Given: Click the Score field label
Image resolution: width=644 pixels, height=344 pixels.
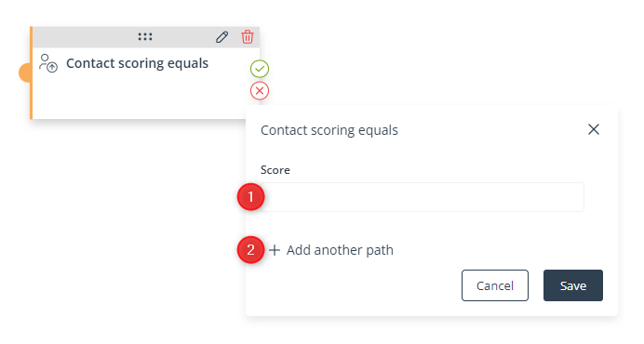Looking at the screenshot, I should coord(275,170).
